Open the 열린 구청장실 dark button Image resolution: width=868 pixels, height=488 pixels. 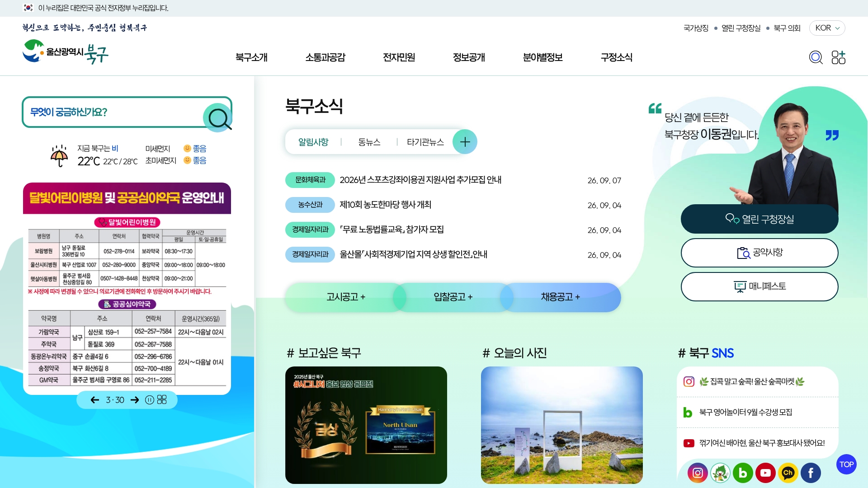pos(759,219)
